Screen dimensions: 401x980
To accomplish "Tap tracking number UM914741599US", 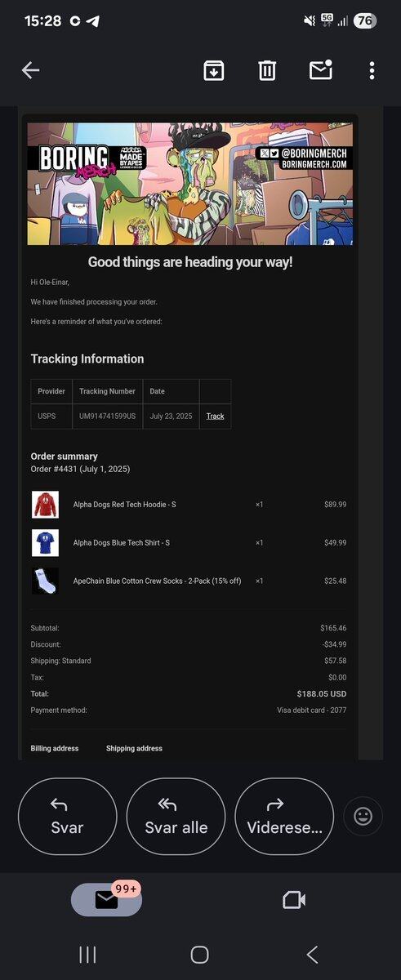I will (x=107, y=416).
